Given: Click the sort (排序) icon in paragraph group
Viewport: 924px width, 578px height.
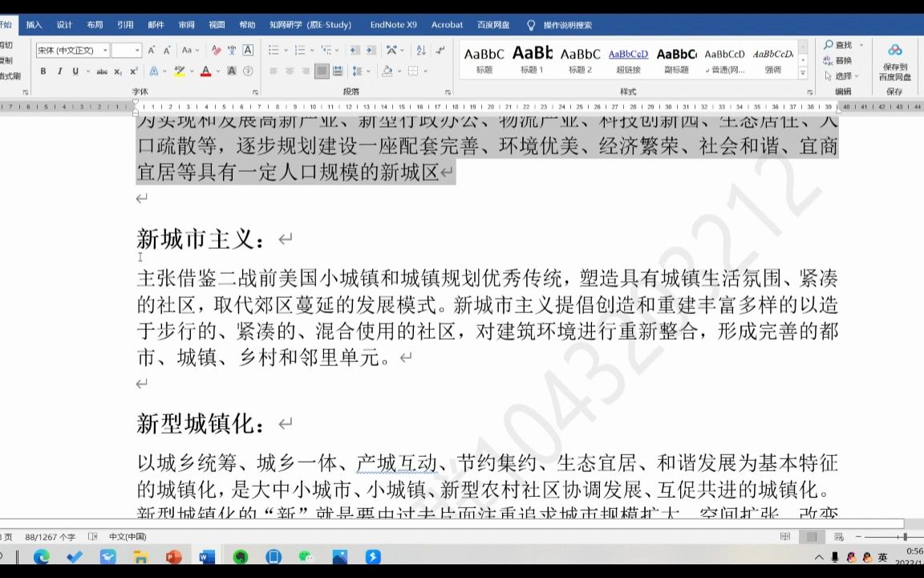Looking at the screenshot, I should pyautogui.click(x=421, y=51).
